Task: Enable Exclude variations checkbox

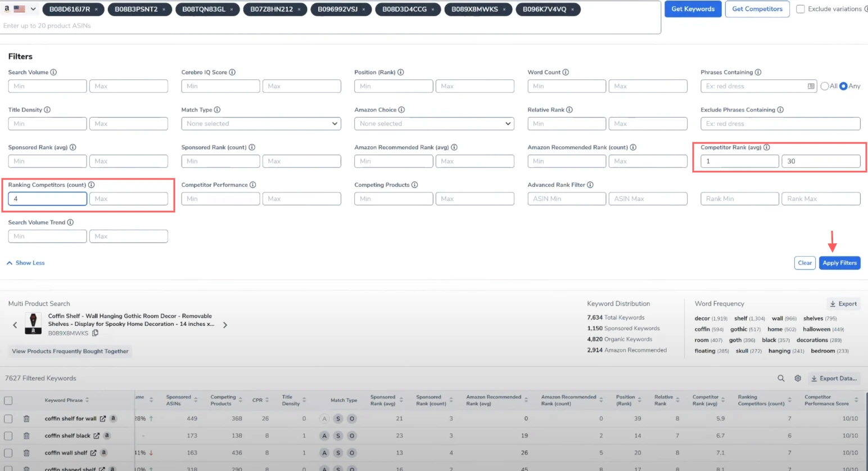Action: pos(801,9)
